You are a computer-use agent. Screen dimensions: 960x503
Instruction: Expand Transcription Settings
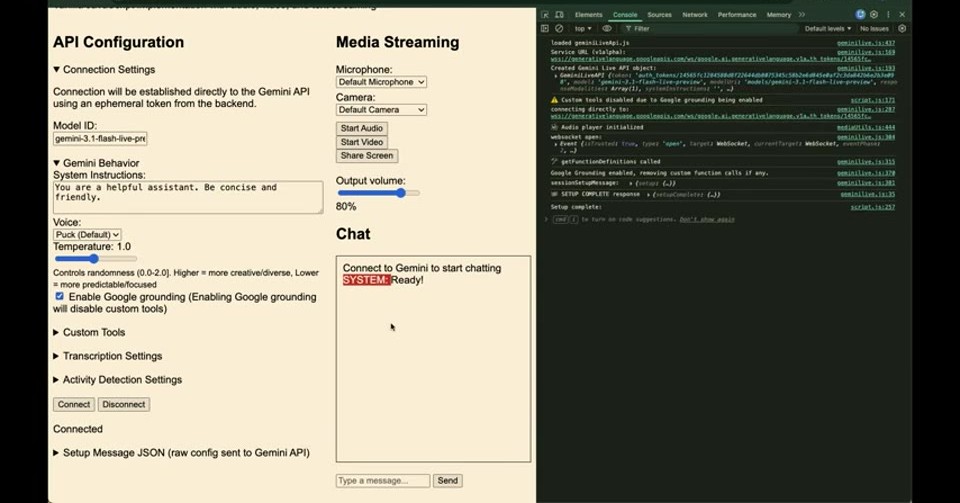(107, 356)
